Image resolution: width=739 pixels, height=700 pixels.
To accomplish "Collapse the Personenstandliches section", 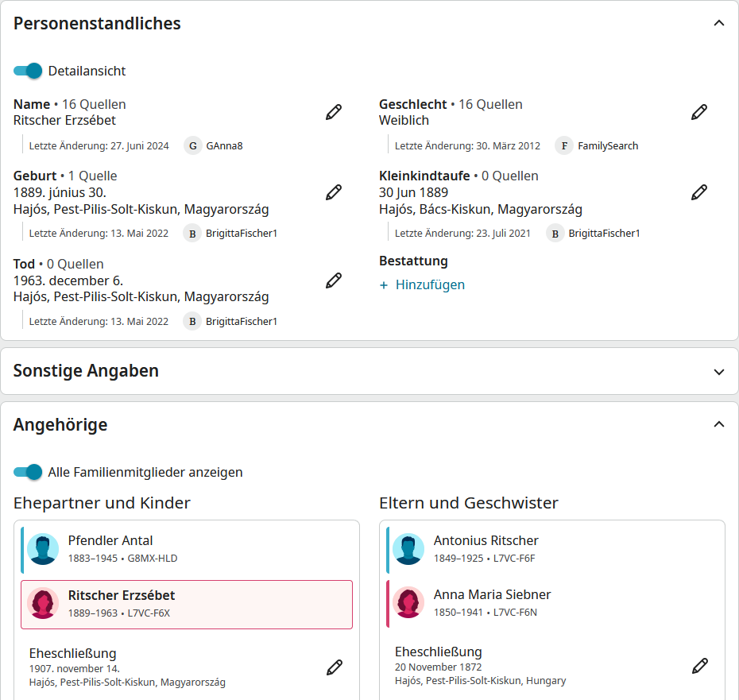I will [x=719, y=24].
